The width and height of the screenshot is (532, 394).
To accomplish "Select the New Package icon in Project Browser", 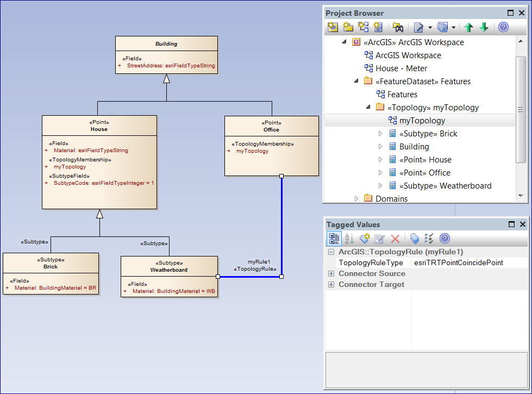I will [x=348, y=27].
